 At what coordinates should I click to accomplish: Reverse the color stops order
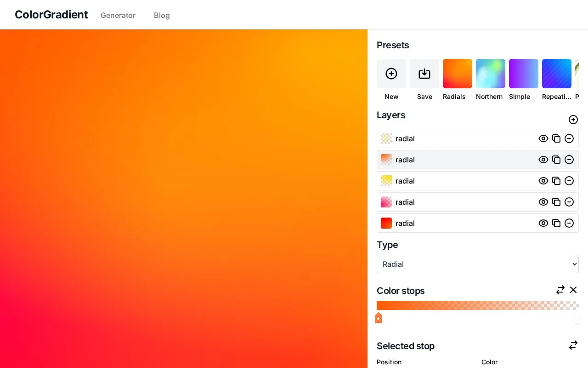(x=560, y=290)
